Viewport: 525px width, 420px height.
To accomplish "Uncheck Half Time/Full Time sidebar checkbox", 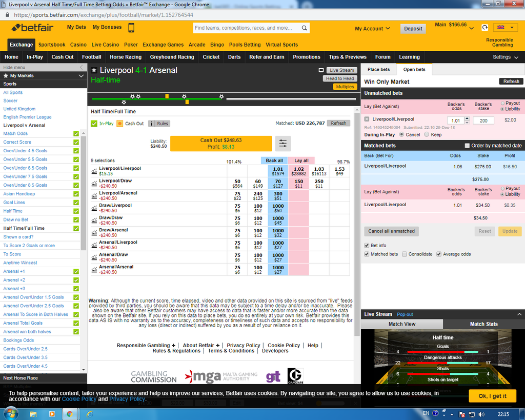I will [x=76, y=228].
